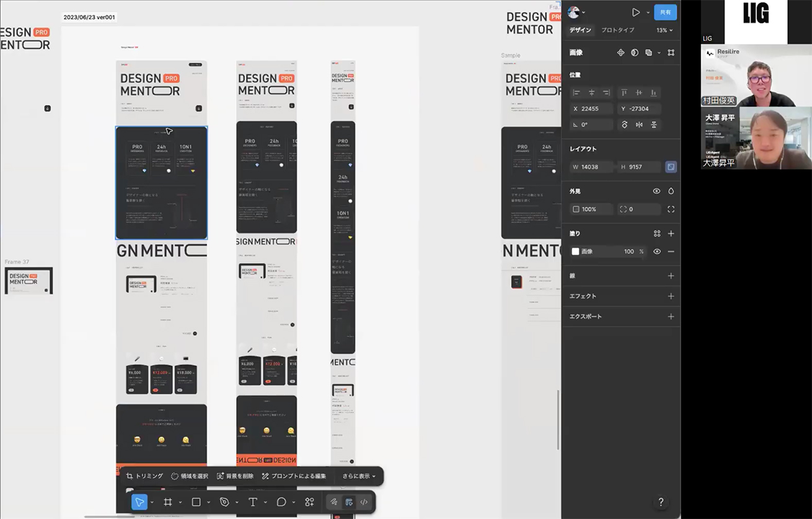812x519 pixels.
Task: Select the Text tool
Action: point(253,502)
